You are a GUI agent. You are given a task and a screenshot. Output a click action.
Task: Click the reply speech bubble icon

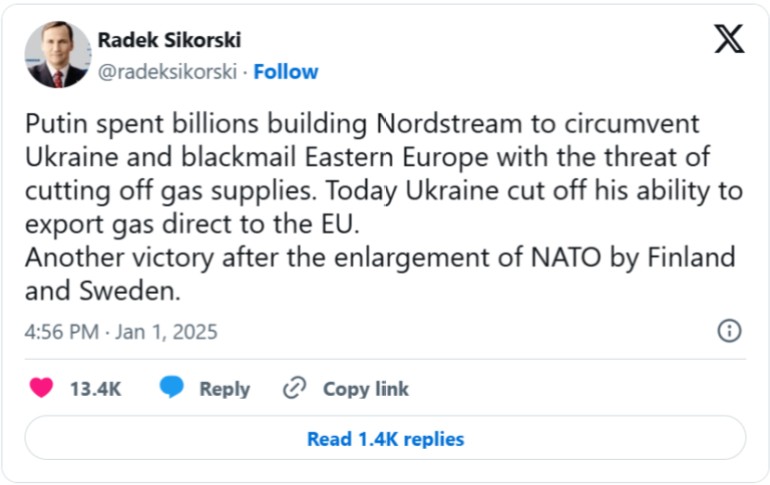172,389
